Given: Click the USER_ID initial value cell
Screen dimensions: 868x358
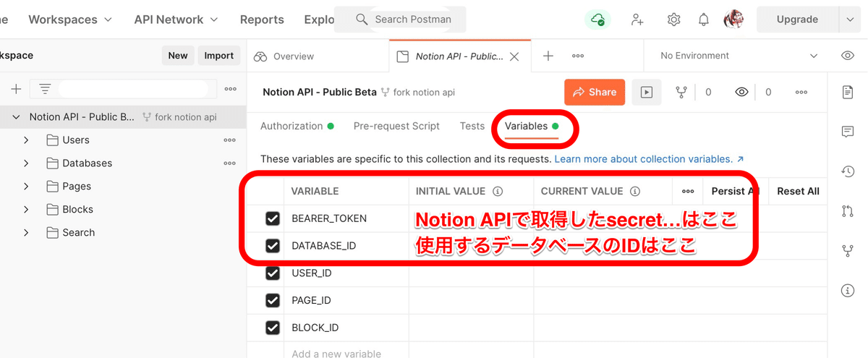Looking at the screenshot, I should click(x=471, y=273).
